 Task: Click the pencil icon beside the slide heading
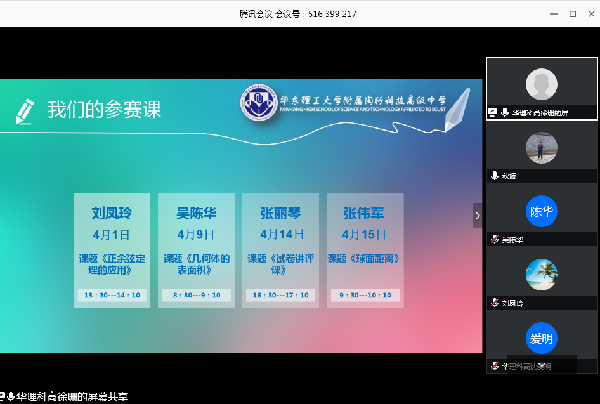(x=24, y=111)
